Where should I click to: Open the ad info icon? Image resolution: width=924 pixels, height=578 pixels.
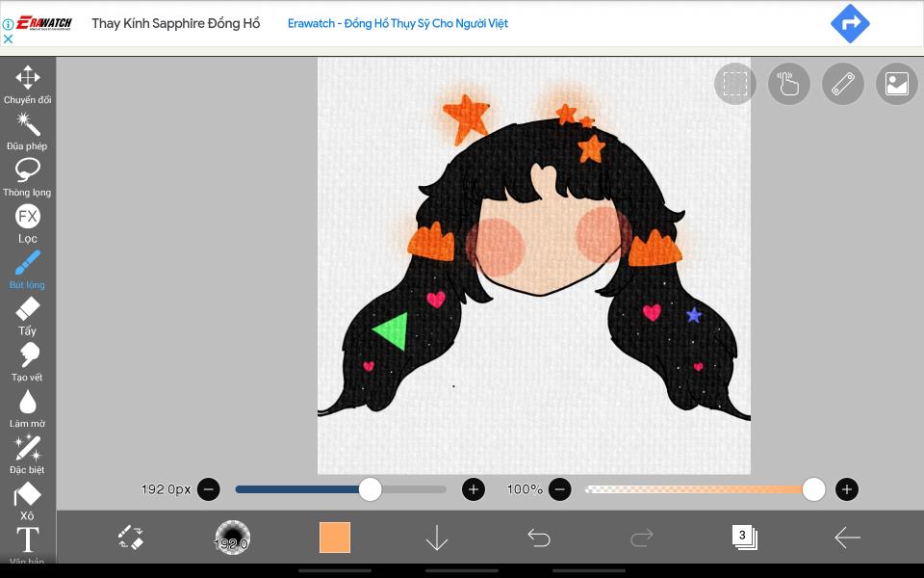point(8,25)
